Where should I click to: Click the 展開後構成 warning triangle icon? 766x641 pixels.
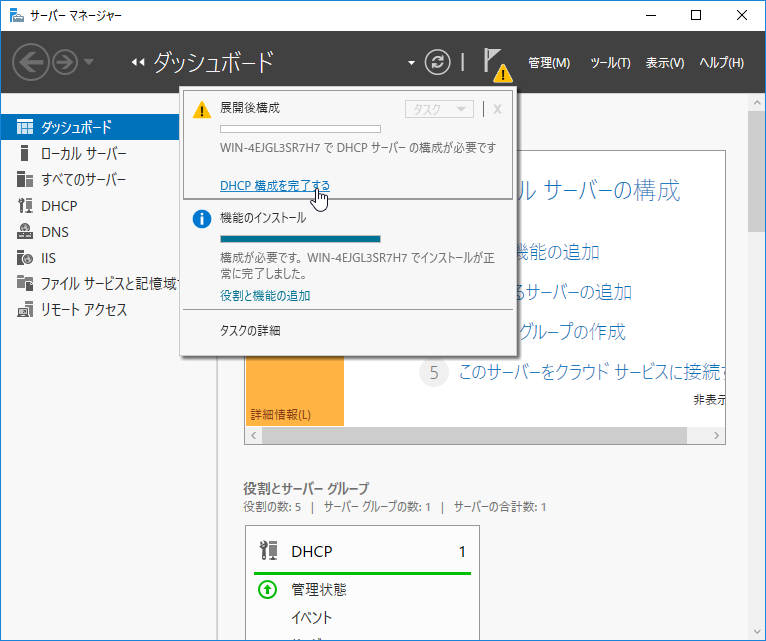coord(202,110)
